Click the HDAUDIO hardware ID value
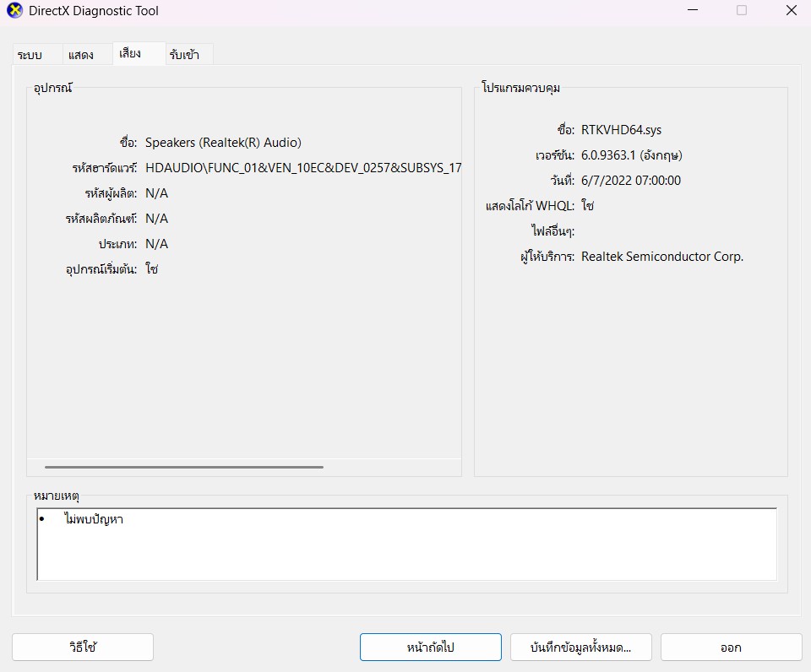Image resolution: width=811 pixels, height=672 pixels. pos(303,168)
